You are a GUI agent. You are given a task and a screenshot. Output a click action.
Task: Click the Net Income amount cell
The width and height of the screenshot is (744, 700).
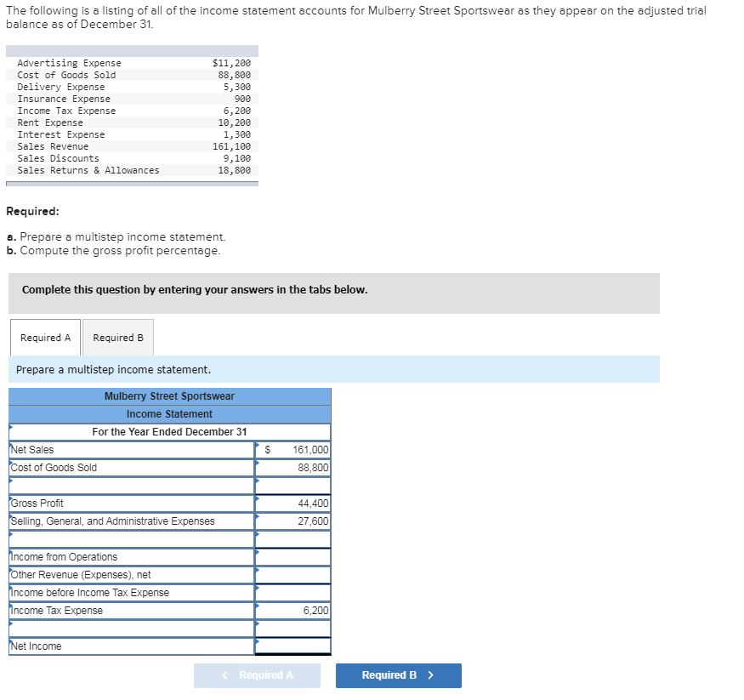tap(293, 646)
